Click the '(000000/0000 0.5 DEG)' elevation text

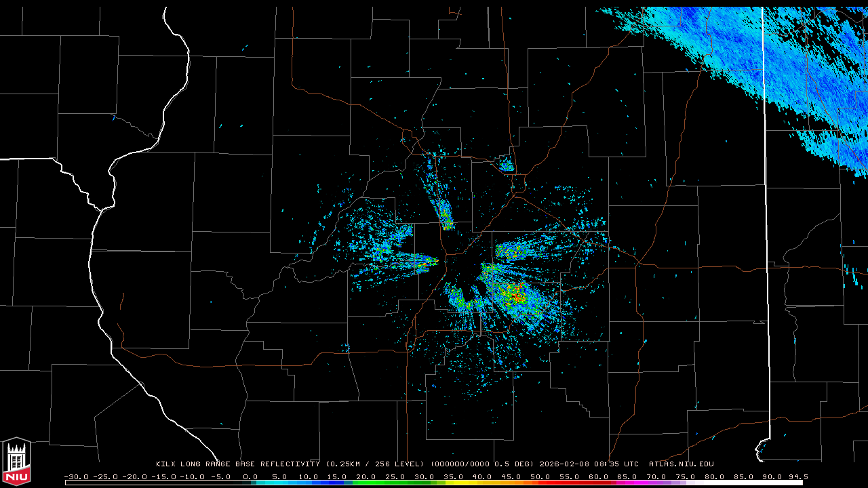pos(483,464)
